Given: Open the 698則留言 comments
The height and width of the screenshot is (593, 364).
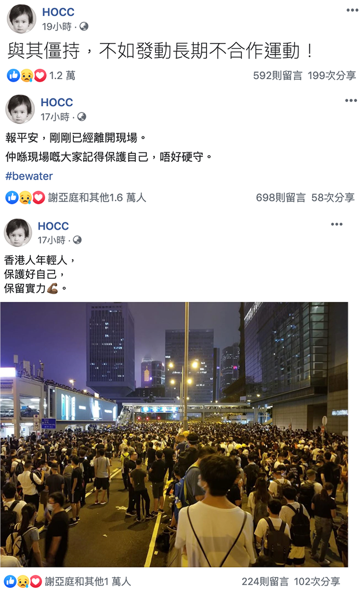Looking at the screenshot, I should pyautogui.click(x=281, y=197).
